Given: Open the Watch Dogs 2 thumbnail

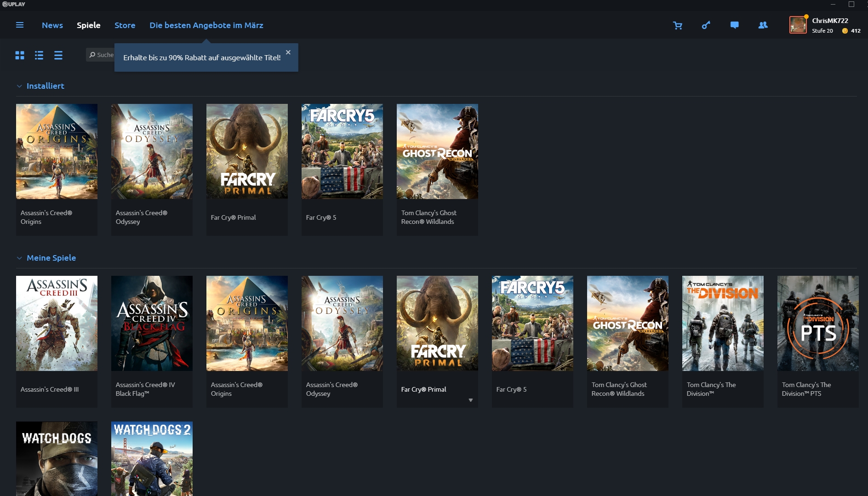Looking at the screenshot, I should pyautogui.click(x=152, y=459).
